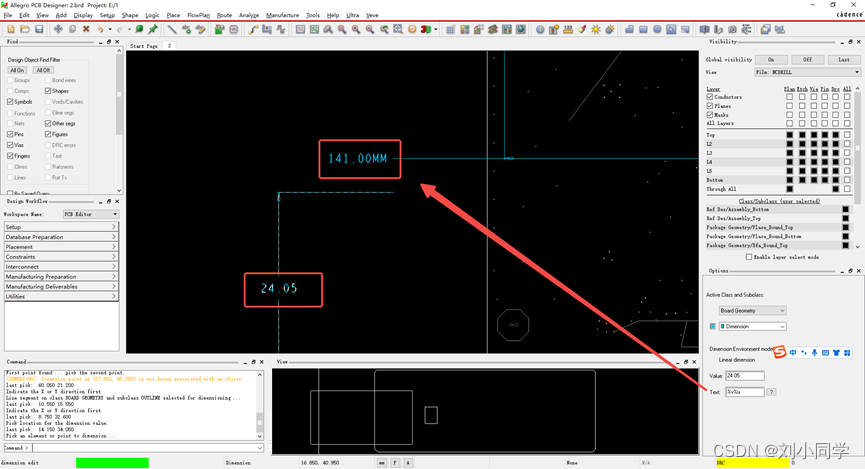Click Global visibility On button

771,60
